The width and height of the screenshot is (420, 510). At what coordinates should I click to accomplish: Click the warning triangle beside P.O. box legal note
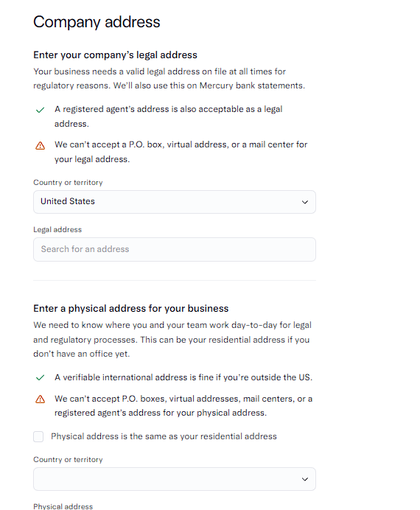tap(40, 145)
